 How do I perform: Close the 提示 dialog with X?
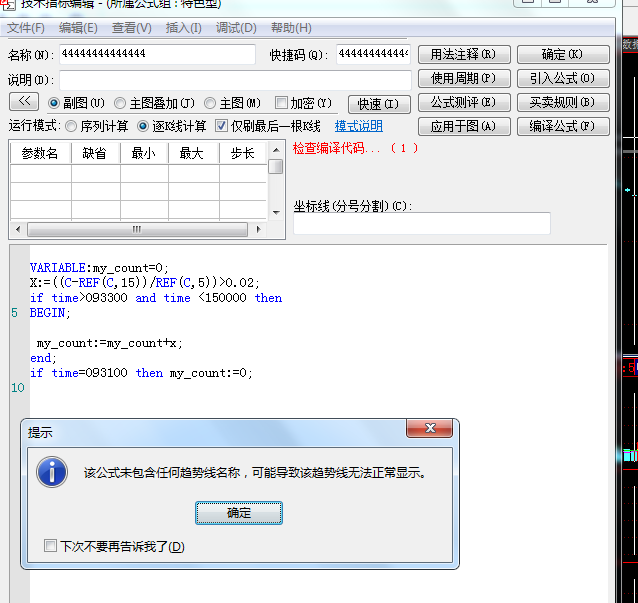click(x=429, y=428)
